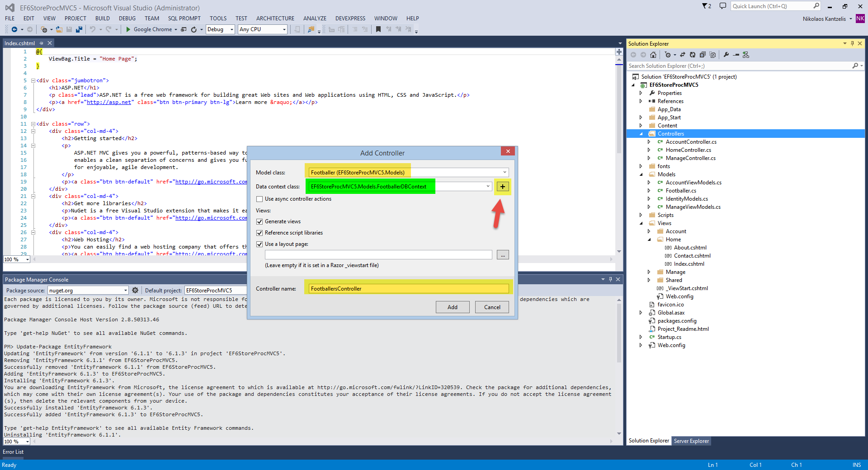Click the layout page browse (...) button
868x470 pixels.
[x=503, y=255]
